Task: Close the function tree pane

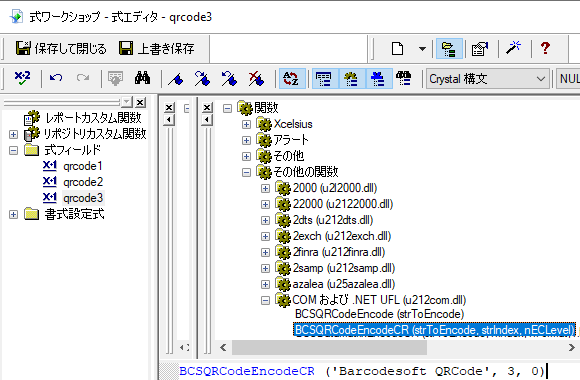Action: point(207,108)
